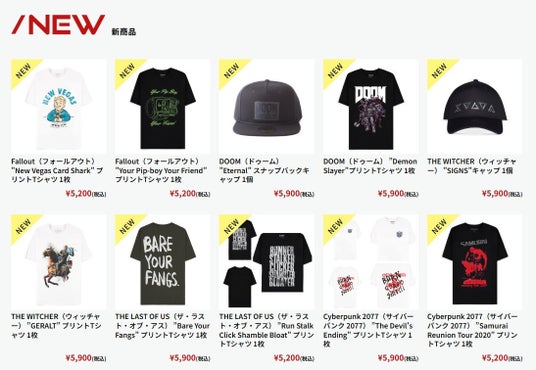Screen dimensions: 536x370
Task: Open the Samurai Reunion Tour red-print shirt image
Action: (x=474, y=262)
